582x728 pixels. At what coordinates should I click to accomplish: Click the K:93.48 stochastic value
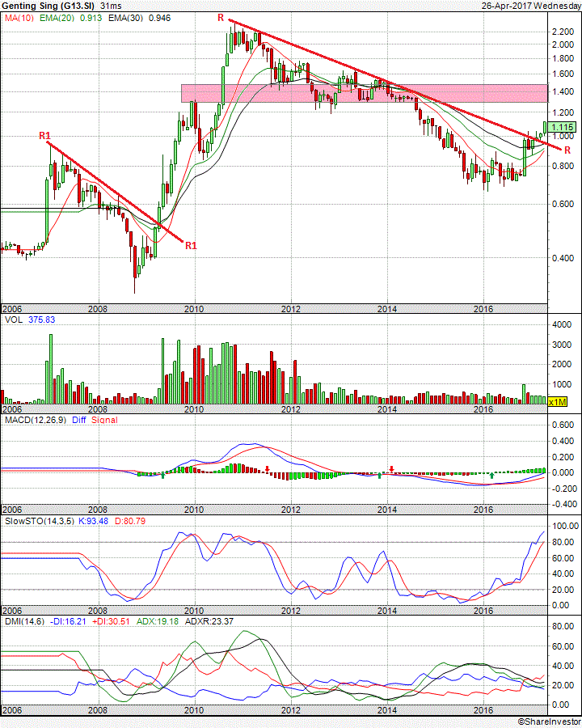coord(93,522)
